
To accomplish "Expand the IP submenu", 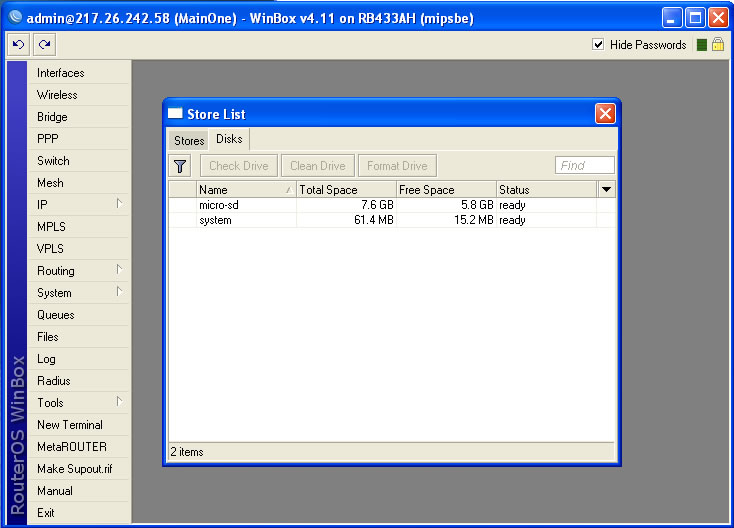I will tap(119, 204).
